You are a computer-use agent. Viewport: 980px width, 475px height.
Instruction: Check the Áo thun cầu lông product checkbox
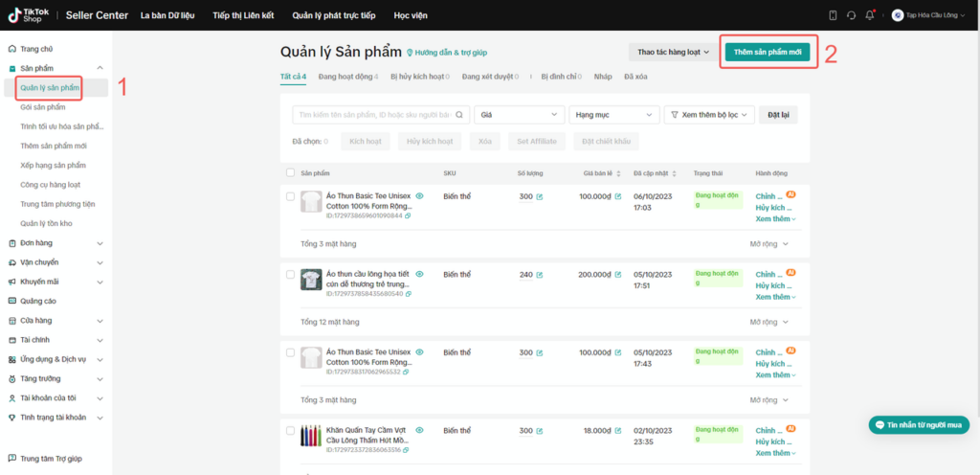click(290, 275)
